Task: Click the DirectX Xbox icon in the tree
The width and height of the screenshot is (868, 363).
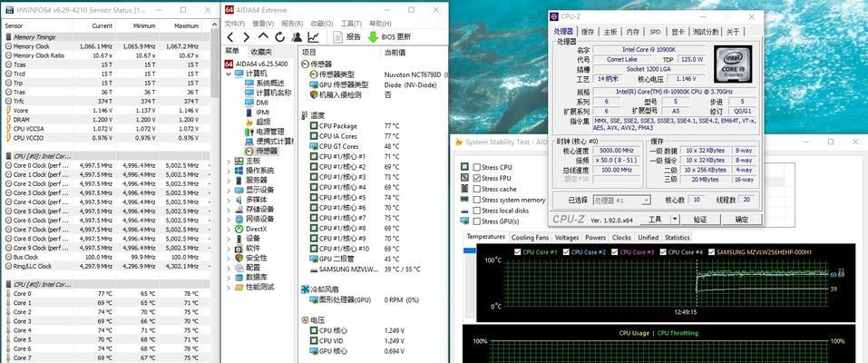Action: click(x=239, y=229)
